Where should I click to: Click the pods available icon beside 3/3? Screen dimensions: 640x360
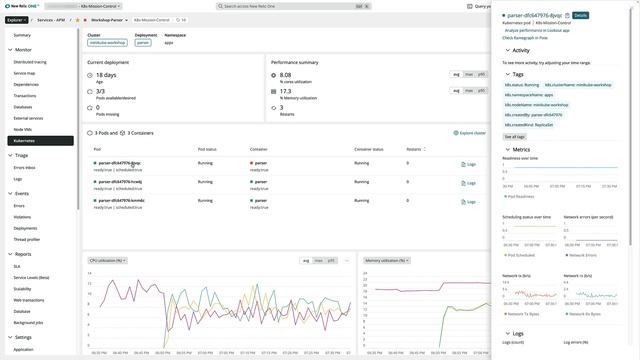90,91
